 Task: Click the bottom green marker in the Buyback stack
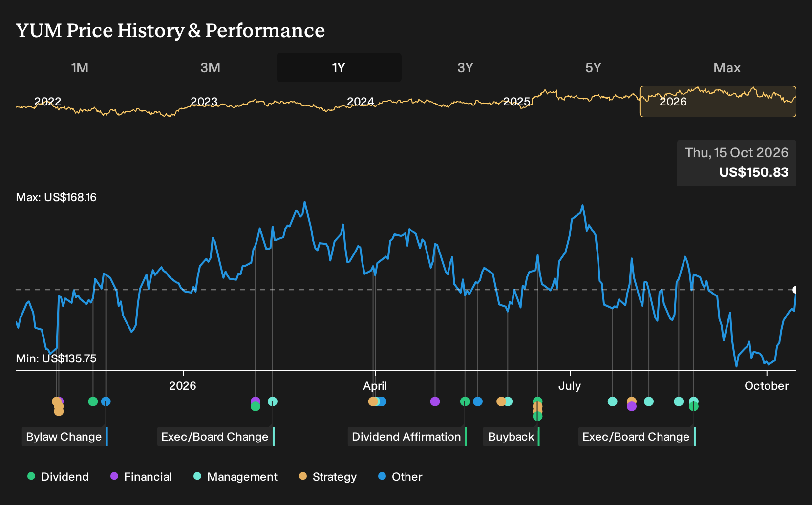coord(537,416)
